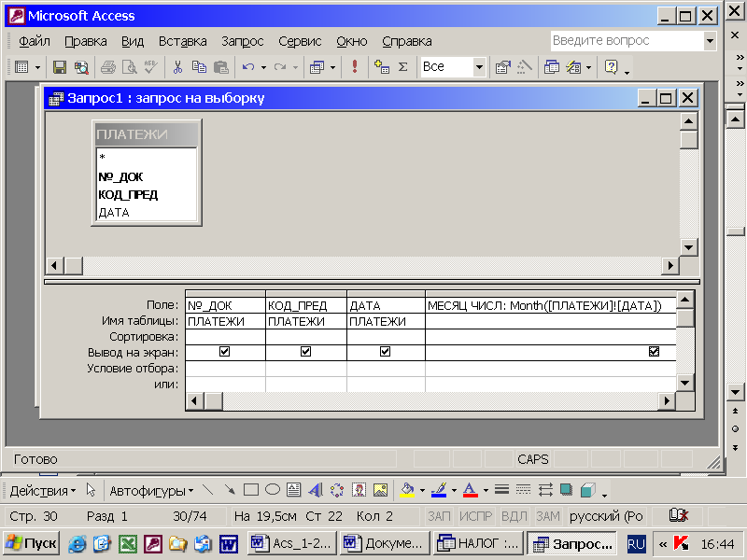Click the Excel quick launch icon
Viewport: 747px width, 560px height.
(128, 544)
